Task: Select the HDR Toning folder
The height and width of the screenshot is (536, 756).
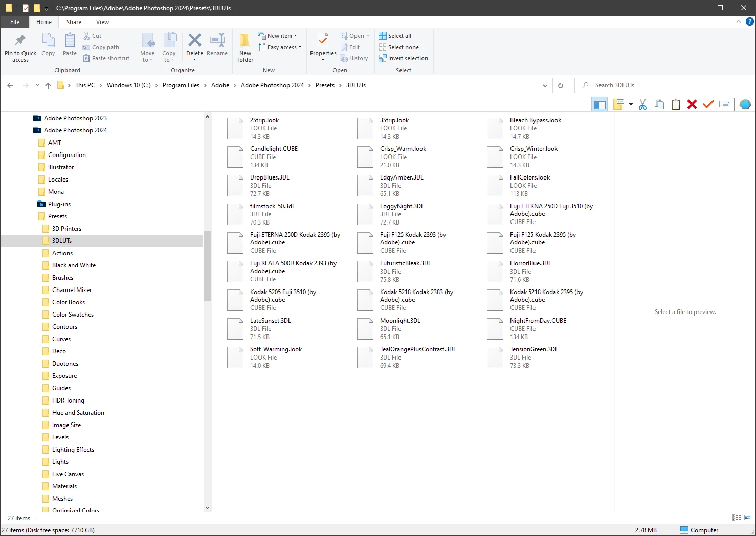Action: (x=68, y=400)
